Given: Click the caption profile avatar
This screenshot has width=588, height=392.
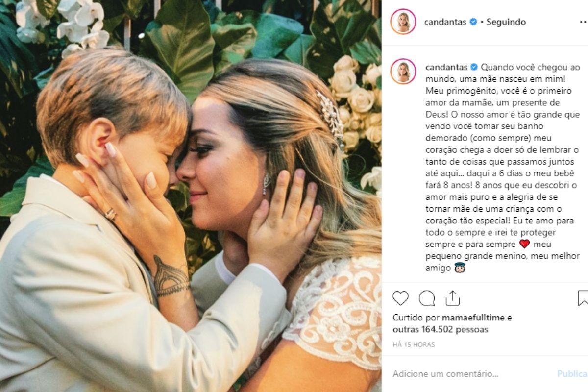Looking at the screenshot, I should (x=403, y=72).
